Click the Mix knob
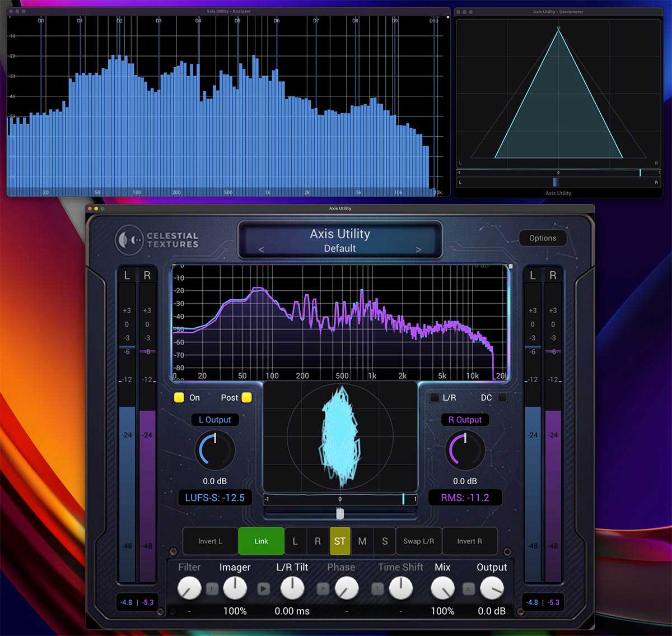Viewport: 672px width, 636px height. 442,588
